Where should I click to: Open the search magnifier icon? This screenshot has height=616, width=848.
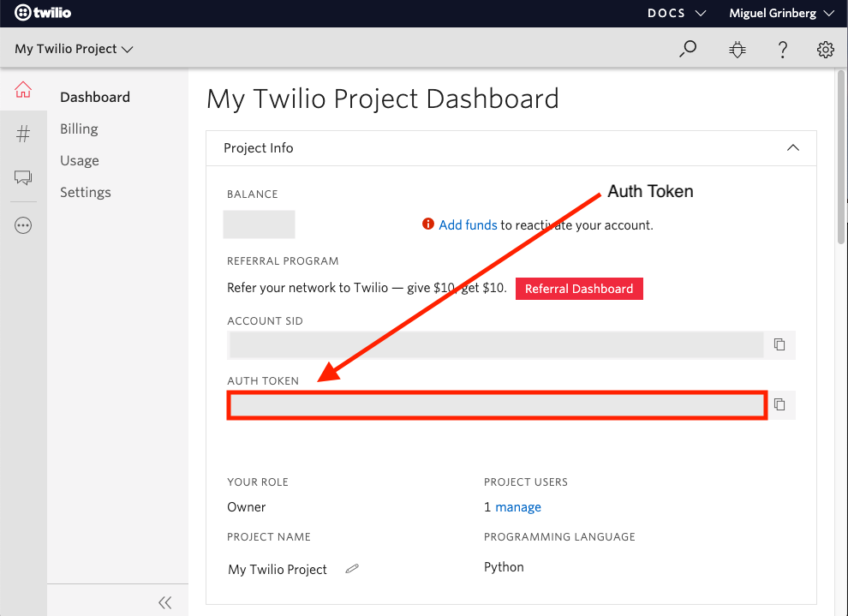pos(687,49)
